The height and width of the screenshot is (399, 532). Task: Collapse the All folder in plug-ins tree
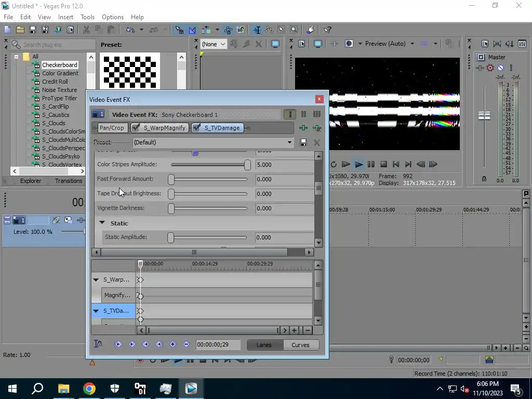click(x=16, y=57)
